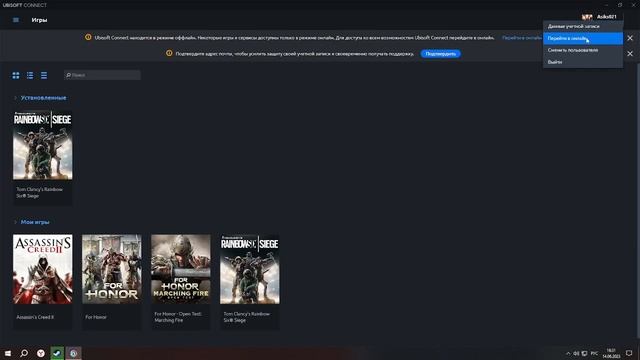Click the library vertical scrollbar
640x360 pixels.
tap(638, 200)
